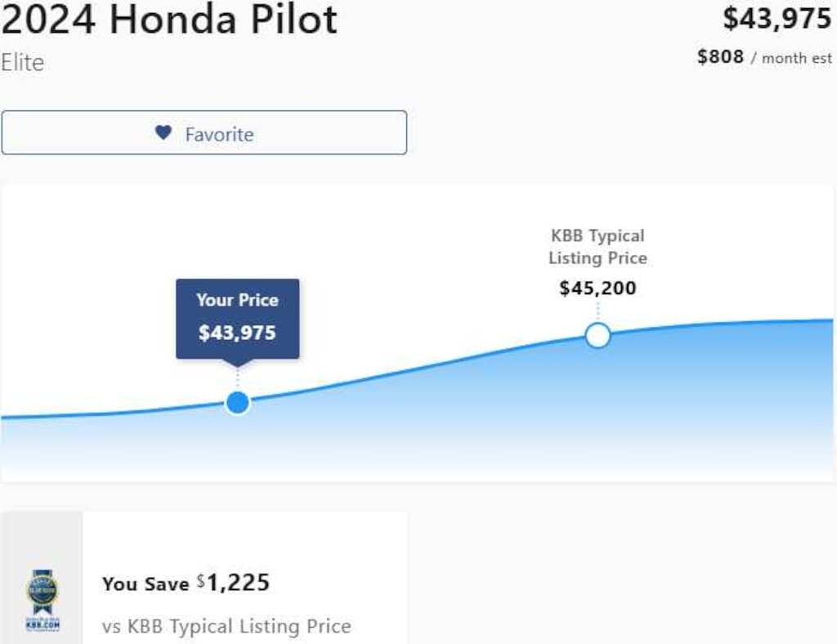Click the You Save $1,225 text
837x644 pixels.
coord(186,583)
